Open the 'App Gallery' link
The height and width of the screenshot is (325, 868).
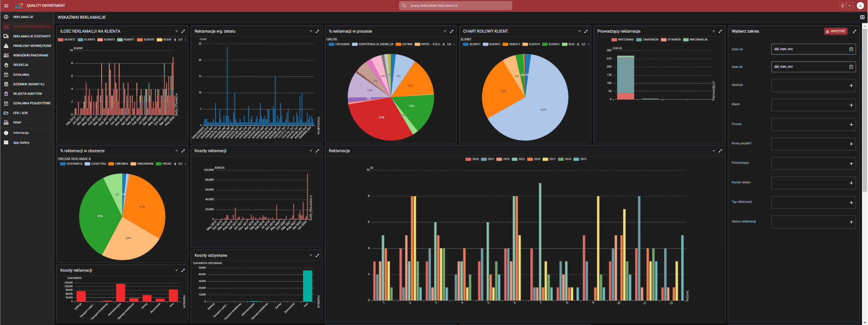pos(21,143)
